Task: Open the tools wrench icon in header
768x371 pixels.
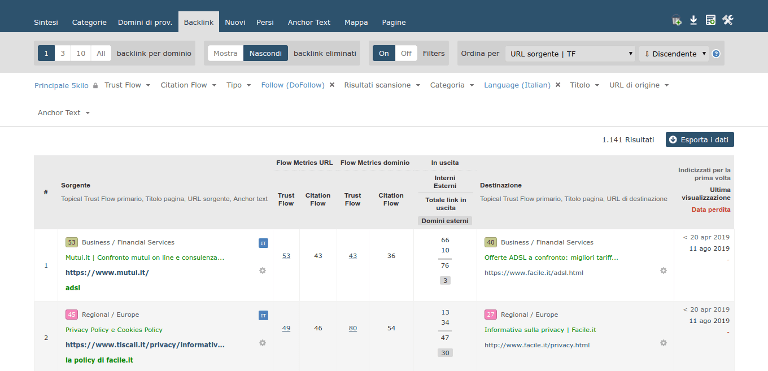Action: click(x=727, y=20)
